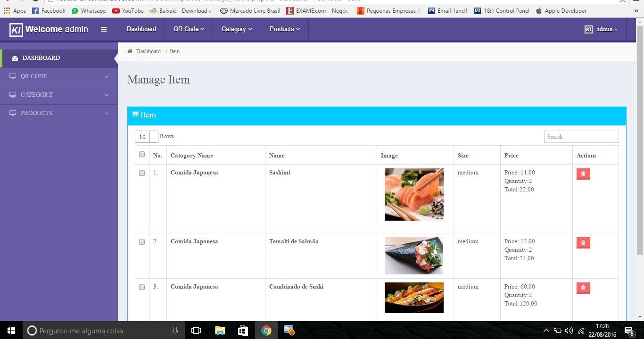The image size is (644, 339).
Task: Click the CATEGORY monitor icon in sidebar
Action: [13, 95]
